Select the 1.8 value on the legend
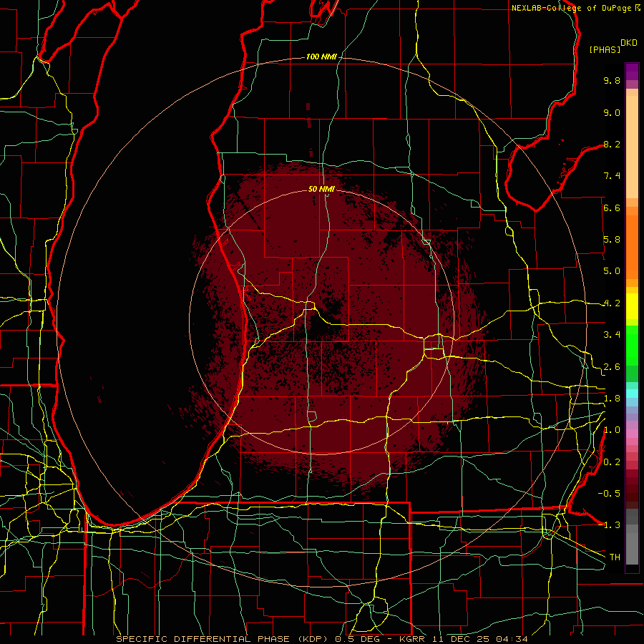 click(612, 399)
